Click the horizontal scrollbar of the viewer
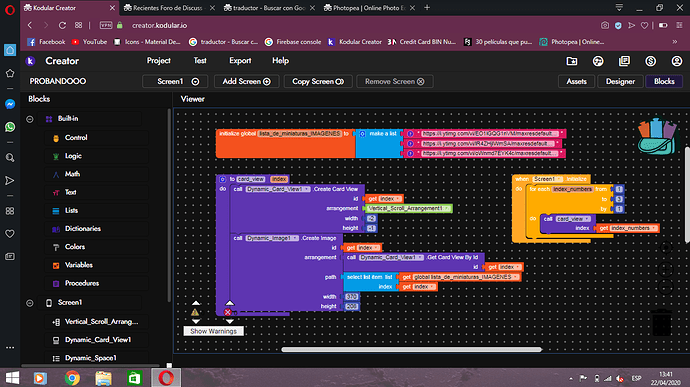690x387 pixels. [411, 350]
